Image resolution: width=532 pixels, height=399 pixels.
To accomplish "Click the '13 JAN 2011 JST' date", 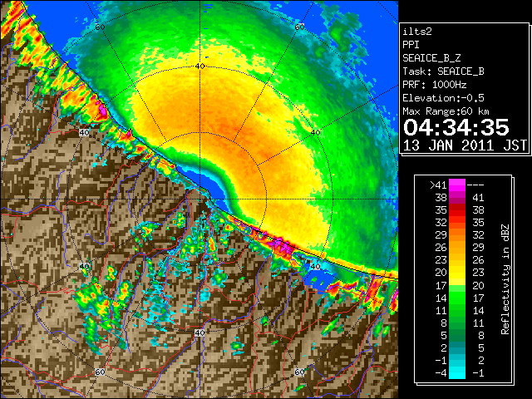I will coord(465,145).
